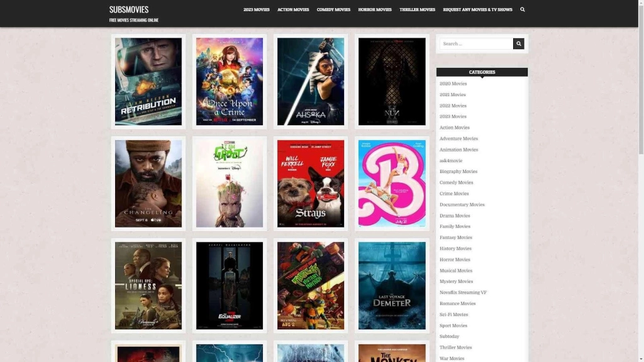Viewport: 644px width, 362px height.
Task: Open the ACTION MOVIES menu item
Action: pos(292,9)
